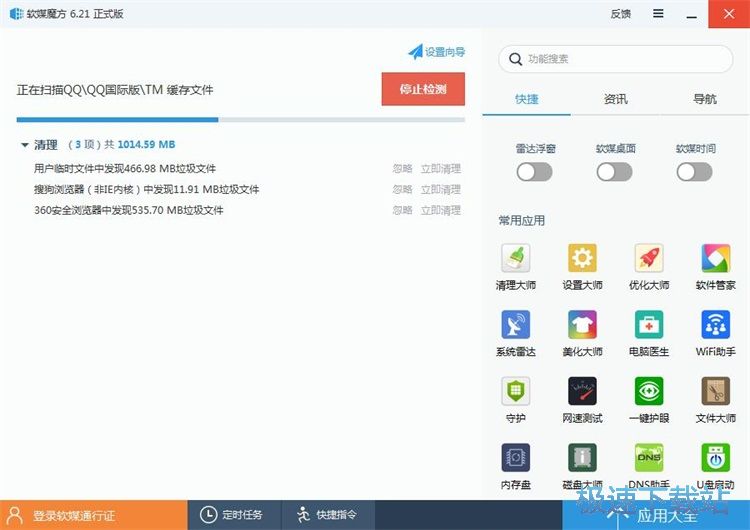
Task: Select the 搜狗浏览器（非IE内核）中发现11.91 MB垃圾文件 row
Action: pyautogui.click(x=247, y=189)
